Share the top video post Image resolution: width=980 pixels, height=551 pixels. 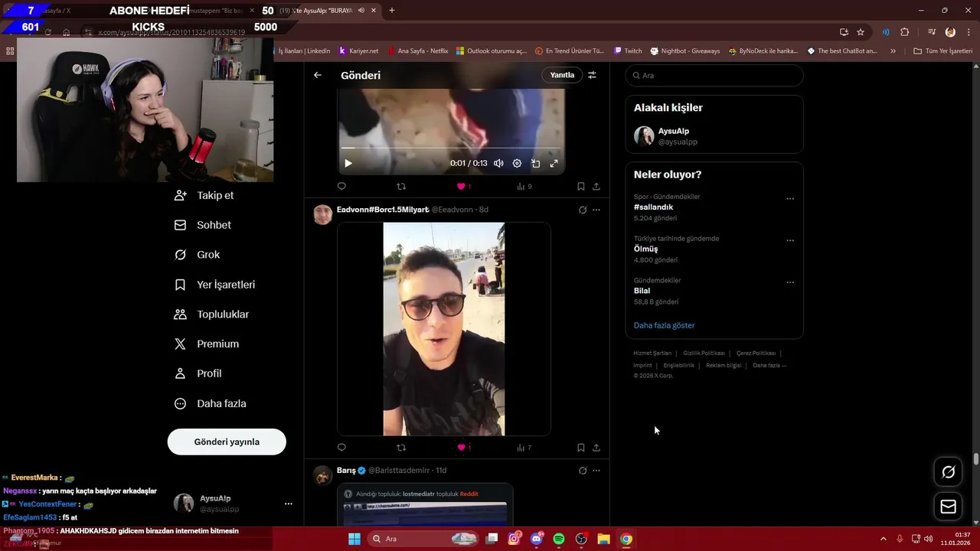pos(596,186)
